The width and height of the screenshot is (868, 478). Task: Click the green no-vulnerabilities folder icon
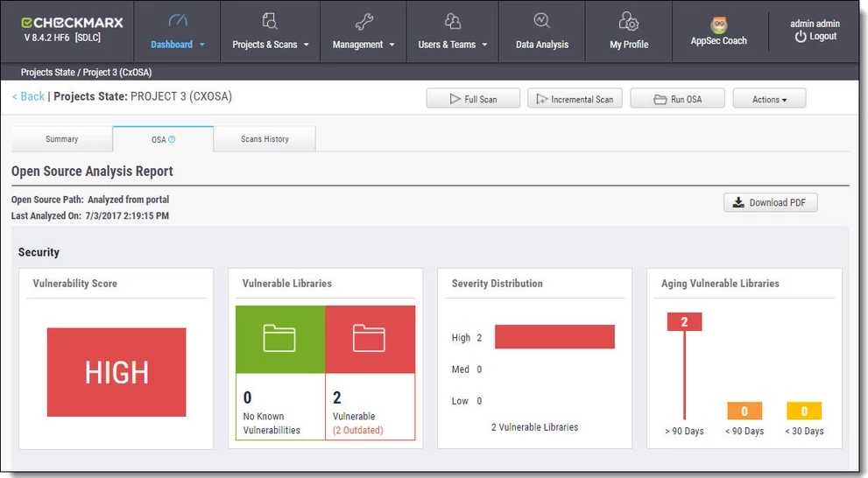(x=279, y=338)
